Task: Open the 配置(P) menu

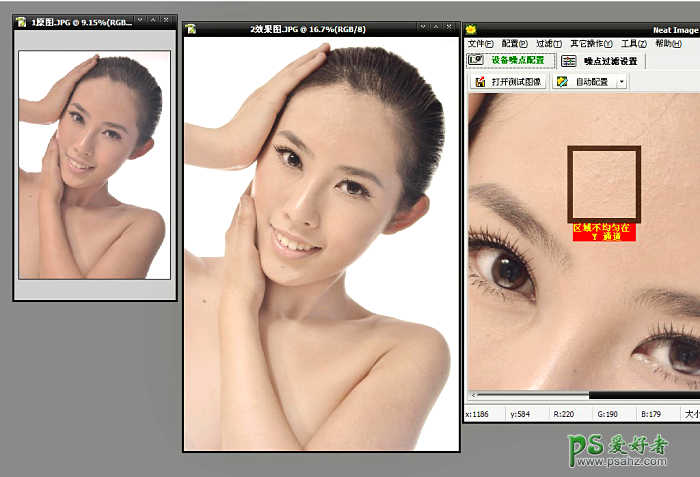Action: (515, 44)
